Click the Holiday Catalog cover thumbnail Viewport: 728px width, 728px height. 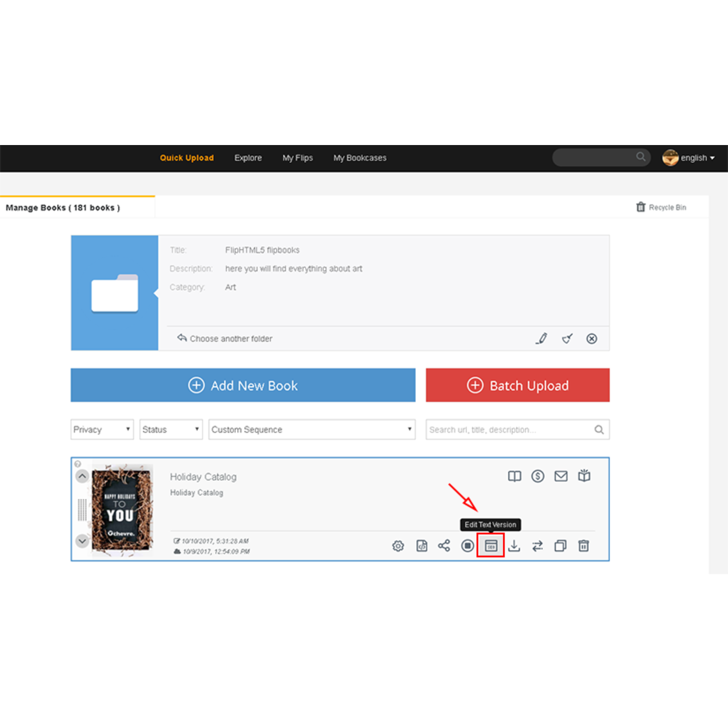pos(122,509)
